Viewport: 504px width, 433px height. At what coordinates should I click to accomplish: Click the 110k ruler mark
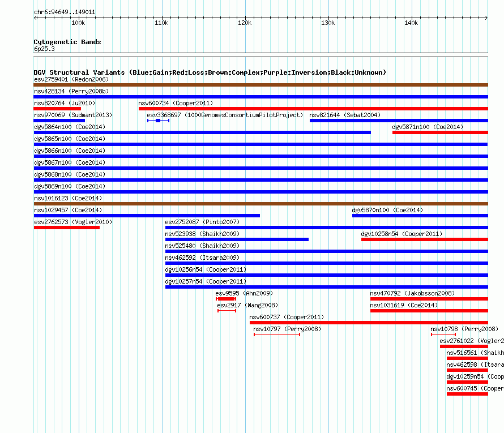click(161, 23)
